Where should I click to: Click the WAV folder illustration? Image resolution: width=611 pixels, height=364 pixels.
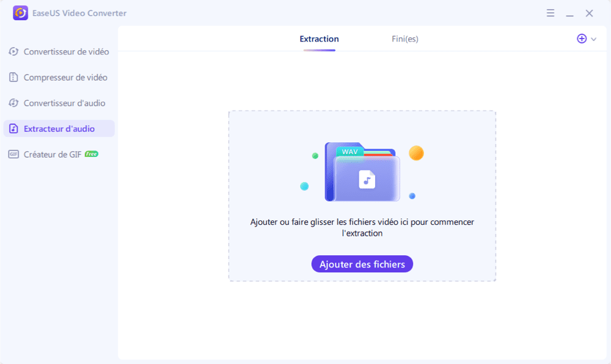[362, 172]
